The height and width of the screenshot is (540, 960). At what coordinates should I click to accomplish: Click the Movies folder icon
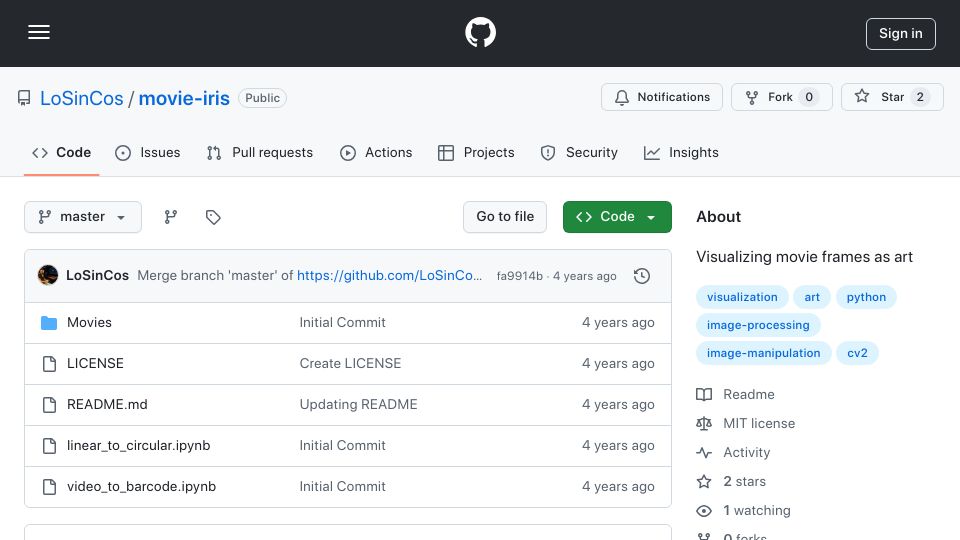coord(49,323)
